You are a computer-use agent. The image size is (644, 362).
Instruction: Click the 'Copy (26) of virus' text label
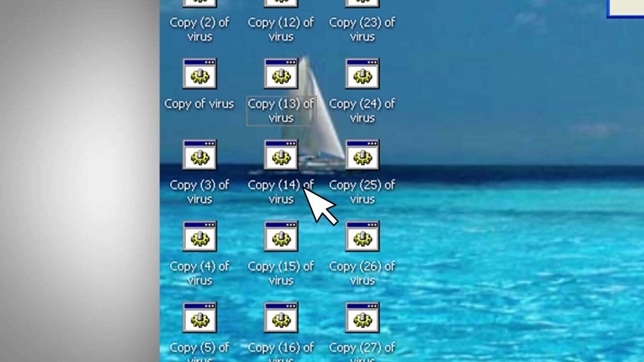[362, 273]
